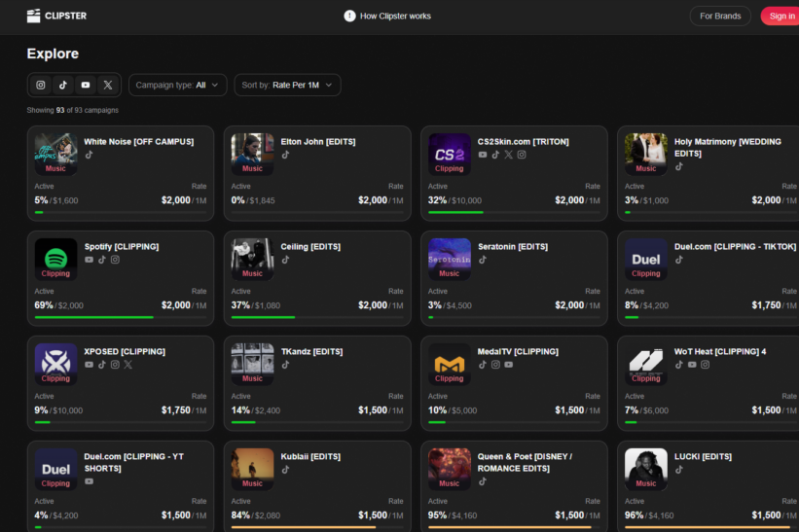Click Instagram icon on CS2Skin.com card
The width and height of the screenshot is (799, 532).
pos(522,155)
